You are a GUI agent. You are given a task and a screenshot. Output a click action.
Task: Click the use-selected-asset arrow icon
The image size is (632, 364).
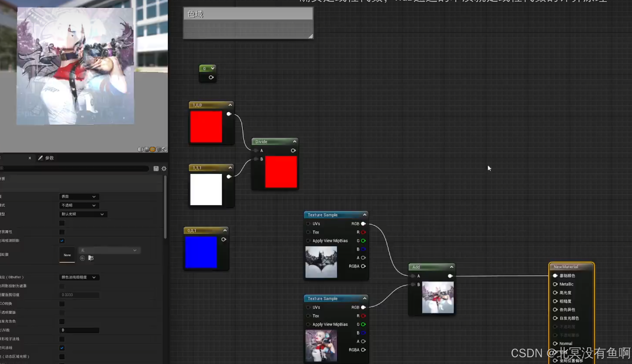(x=82, y=258)
